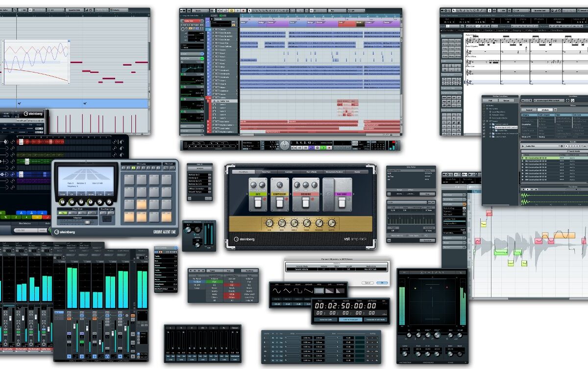Image resolution: width=588 pixels, height=369 pixels.
Task: Click the Master slider handle in Groove Agent One
Action: 87,222
